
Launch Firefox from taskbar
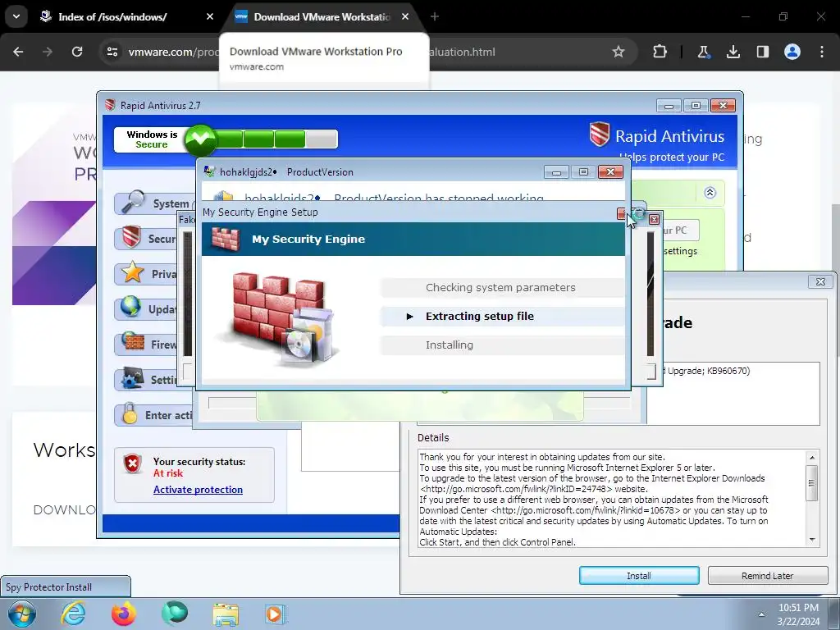pyautogui.click(x=124, y=614)
